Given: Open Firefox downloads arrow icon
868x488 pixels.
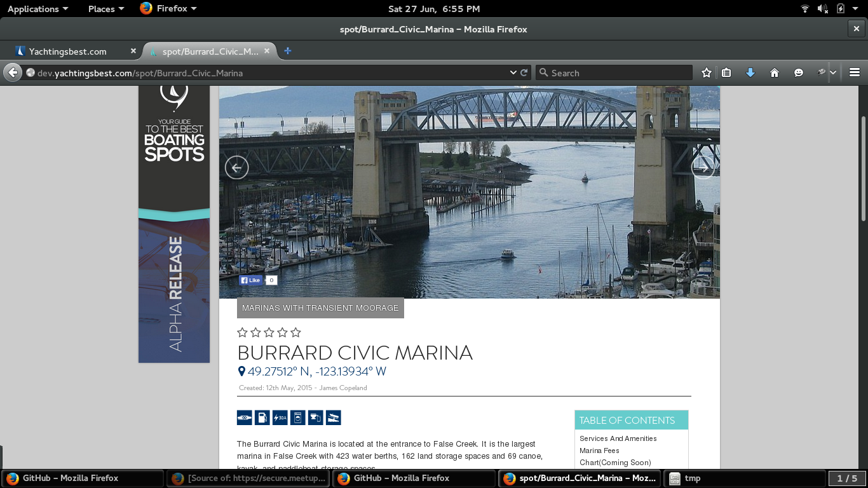Looking at the screenshot, I should click(750, 73).
